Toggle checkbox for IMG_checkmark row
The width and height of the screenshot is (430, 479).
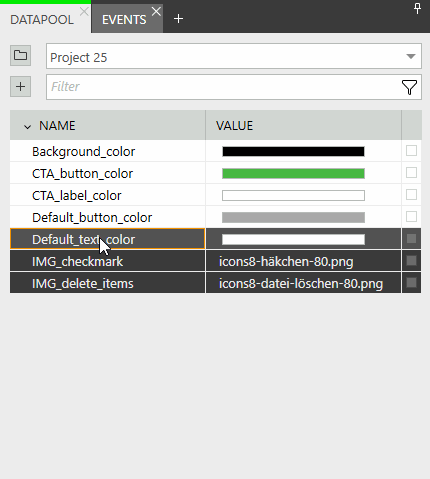[411, 261]
